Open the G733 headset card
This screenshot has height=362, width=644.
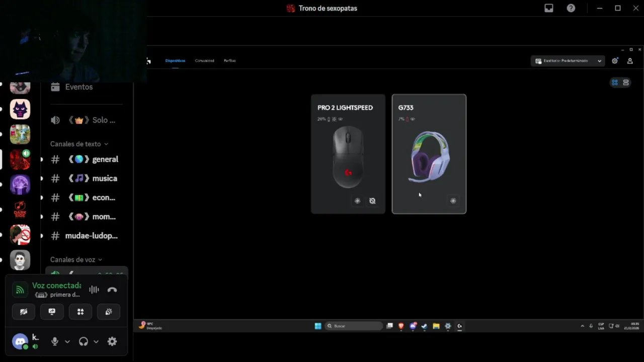pyautogui.click(x=429, y=154)
